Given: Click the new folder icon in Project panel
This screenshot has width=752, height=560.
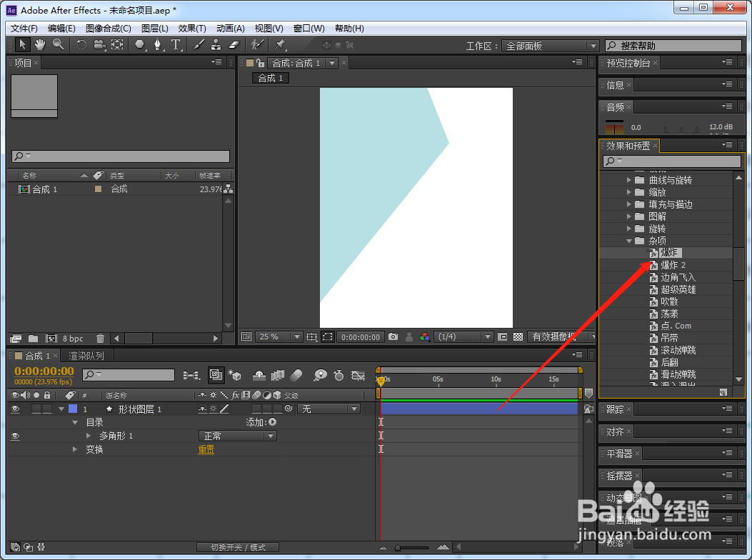Looking at the screenshot, I should (x=33, y=339).
